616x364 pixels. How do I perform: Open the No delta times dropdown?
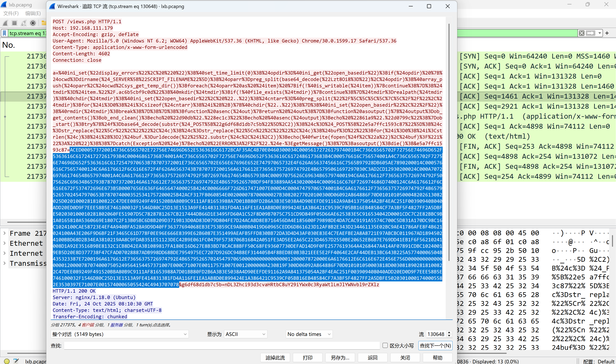pos(309,334)
